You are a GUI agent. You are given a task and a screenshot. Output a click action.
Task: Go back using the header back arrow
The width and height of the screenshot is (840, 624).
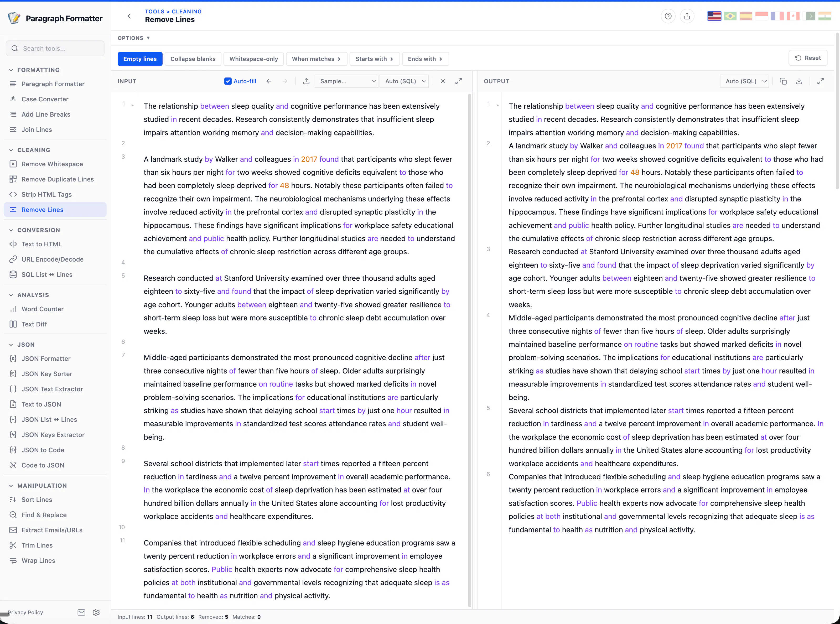[x=129, y=16]
